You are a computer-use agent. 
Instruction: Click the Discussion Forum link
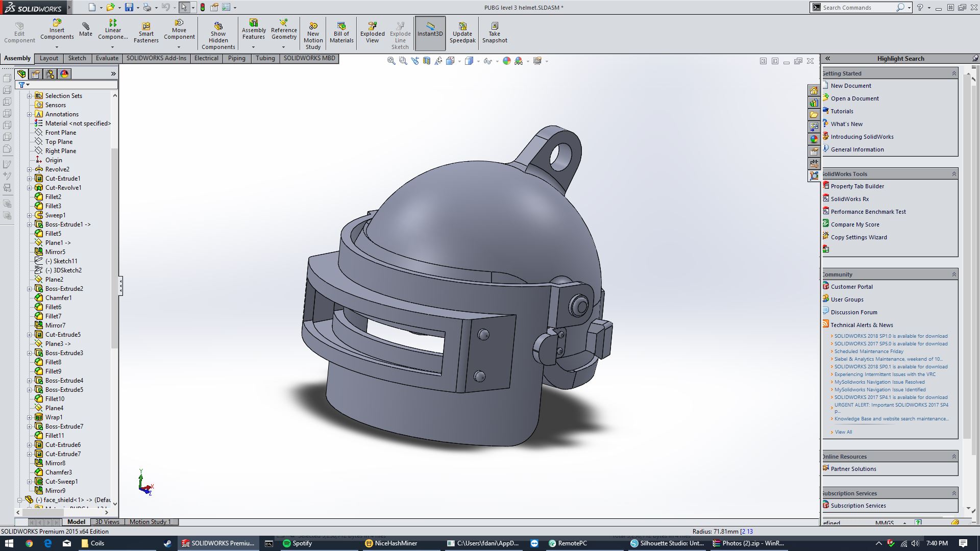[x=854, y=312]
